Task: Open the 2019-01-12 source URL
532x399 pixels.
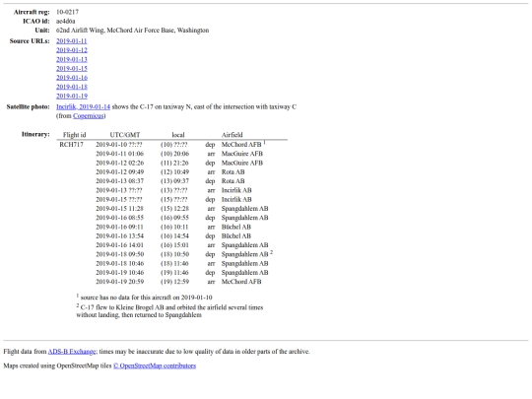Action: tap(72, 50)
